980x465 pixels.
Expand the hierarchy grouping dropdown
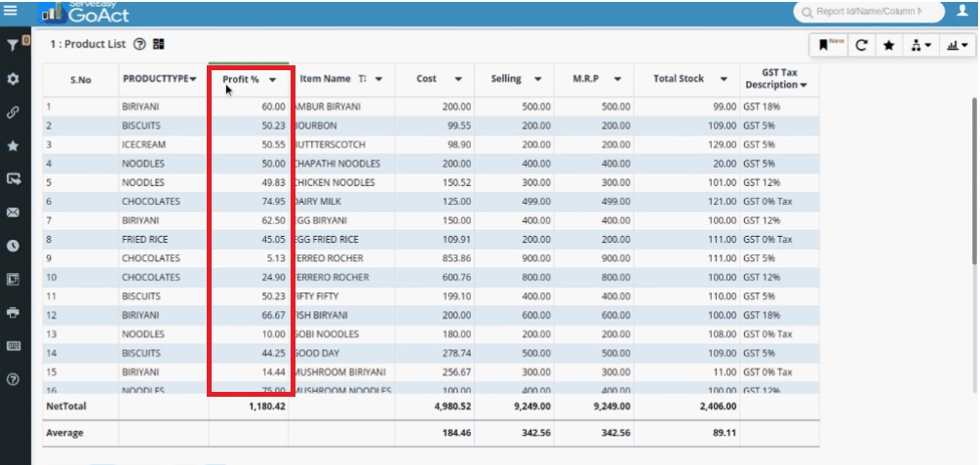pyautogui.click(x=921, y=45)
